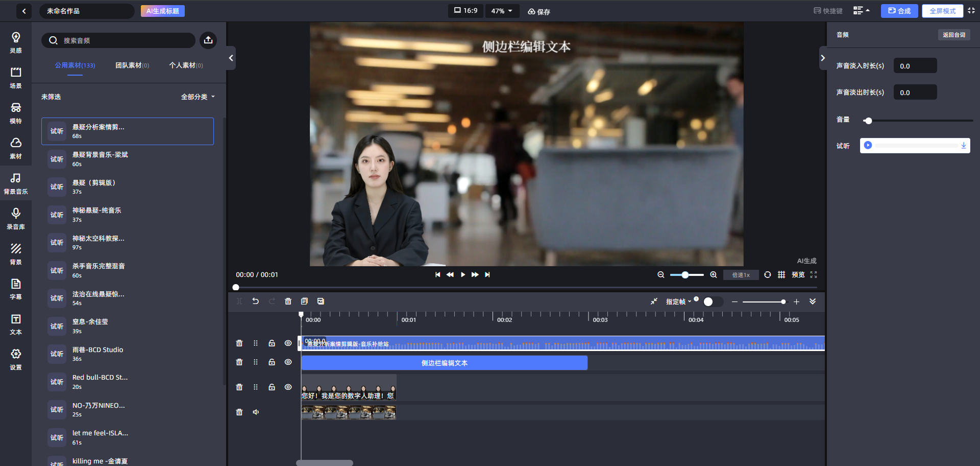Viewport: 980px width, 466px height.
Task: Mute the background video track speaker
Action: tap(256, 412)
